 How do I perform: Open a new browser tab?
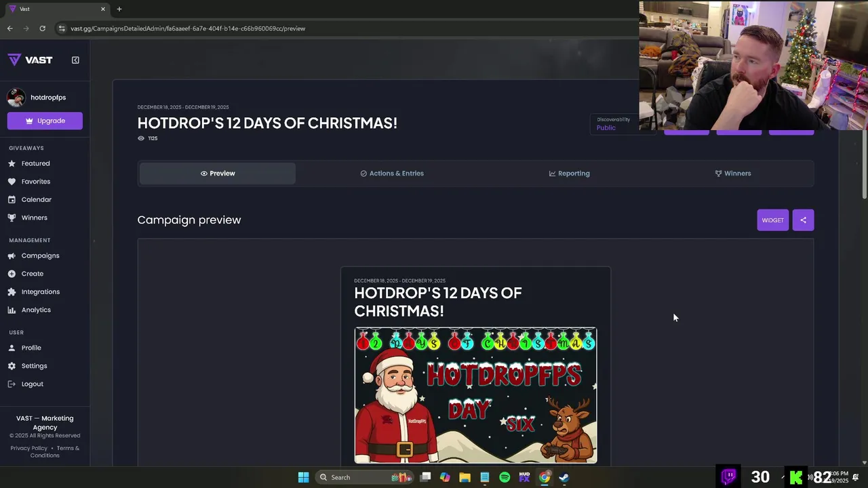[119, 9]
